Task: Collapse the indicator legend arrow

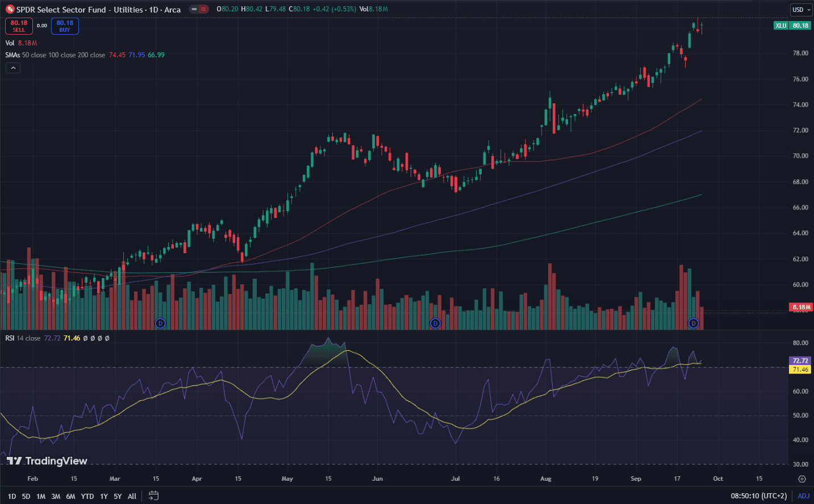Action: pyautogui.click(x=13, y=68)
